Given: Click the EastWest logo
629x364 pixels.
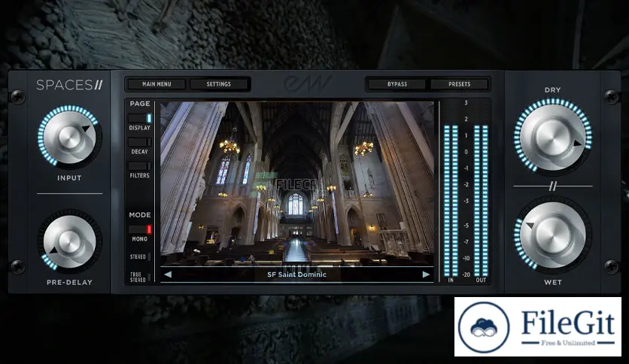Looking at the screenshot, I should click(308, 83).
